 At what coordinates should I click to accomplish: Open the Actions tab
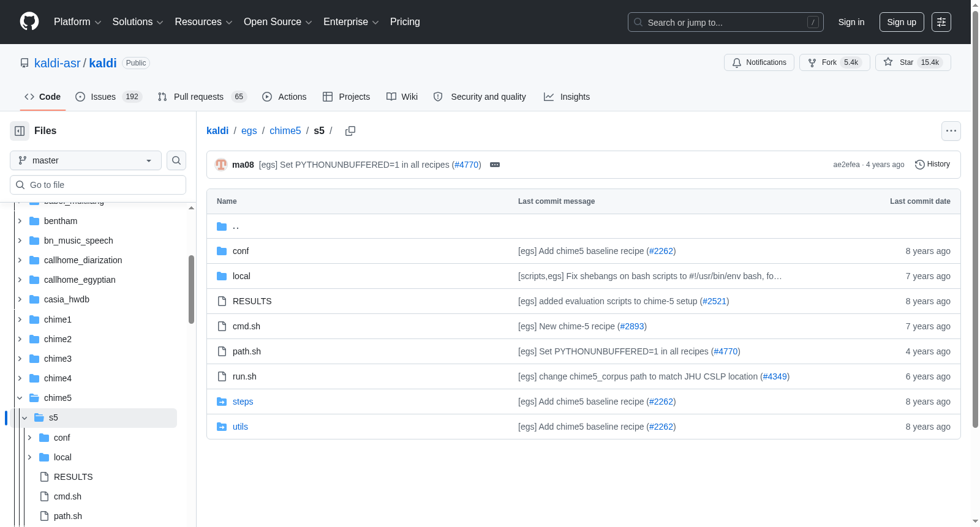284,97
